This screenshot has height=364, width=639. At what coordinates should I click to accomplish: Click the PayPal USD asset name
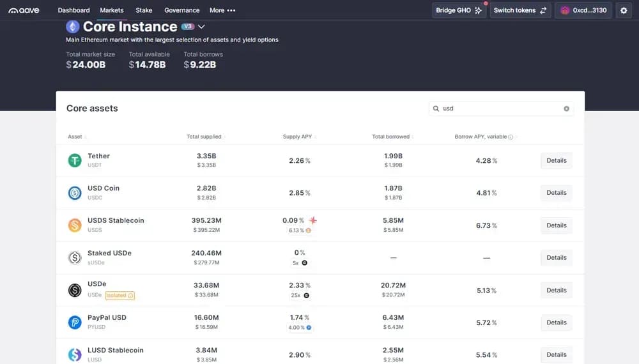coord(107,317)
